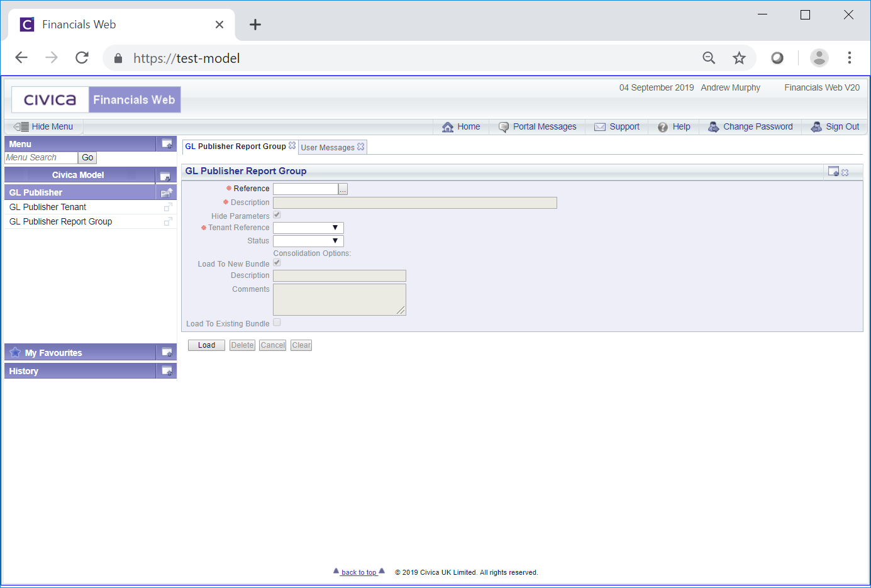Click the Cancel button

[x=273, y=345]
